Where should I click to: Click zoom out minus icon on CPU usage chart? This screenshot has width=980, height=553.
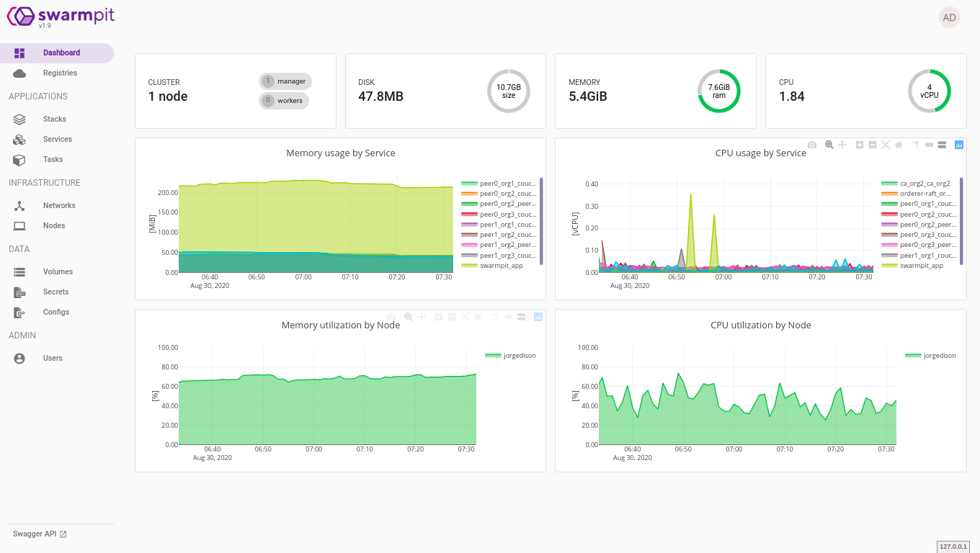pos(873,145)
